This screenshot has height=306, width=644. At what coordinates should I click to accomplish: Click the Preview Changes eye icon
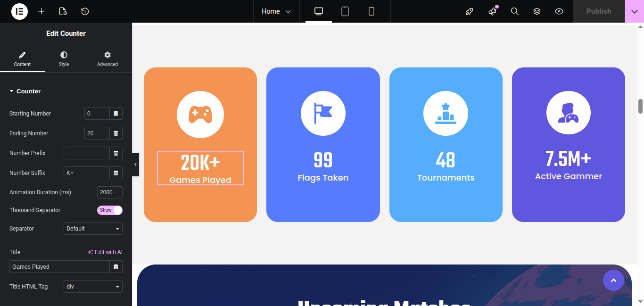click(x=559, y=11)
